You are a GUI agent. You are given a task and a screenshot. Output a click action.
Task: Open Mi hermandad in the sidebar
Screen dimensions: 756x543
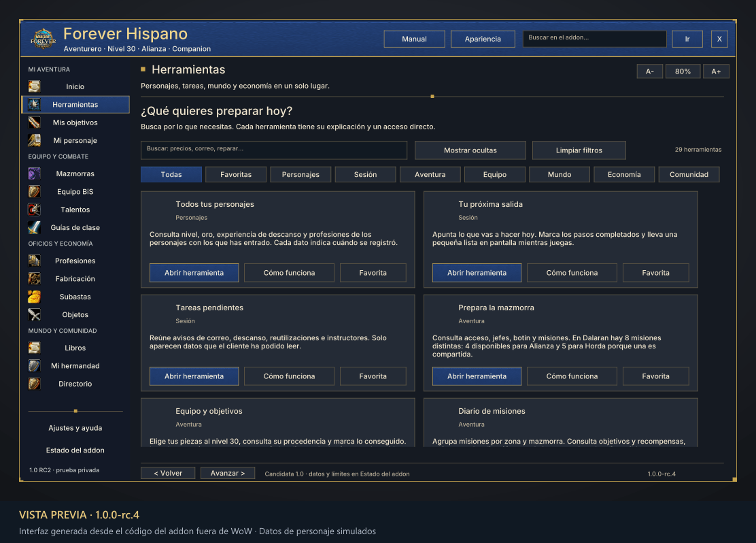click(x=75, y=366)
